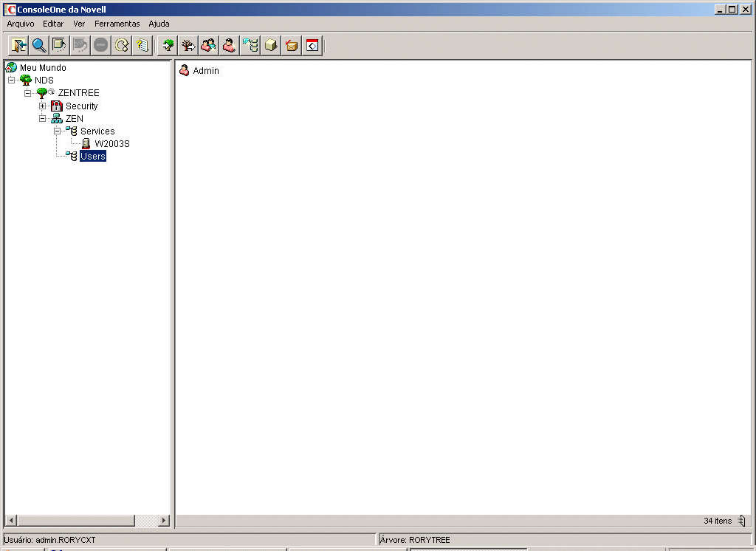Select the Services label
Screen dimensions: 756x551
97,131
